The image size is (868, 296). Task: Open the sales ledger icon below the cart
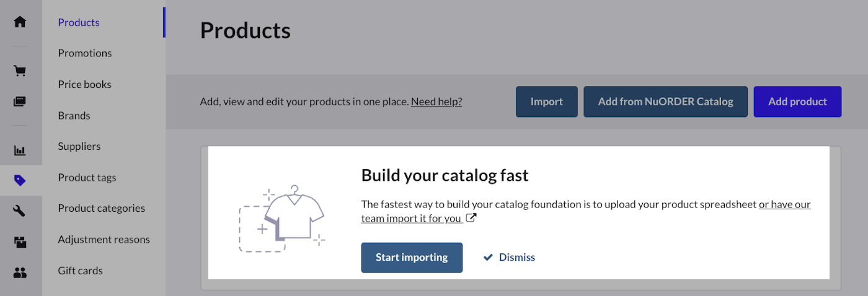pos(20,102)
